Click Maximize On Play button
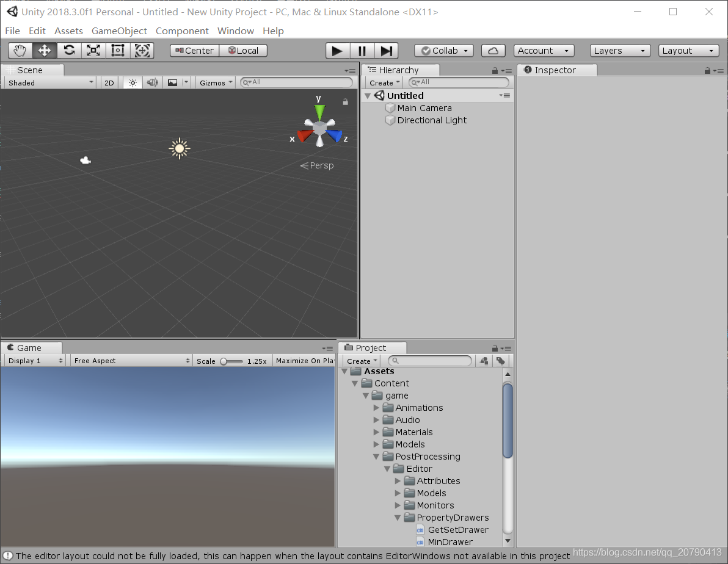Viewport: 728px width, 564px height. [x=305, y=361]
